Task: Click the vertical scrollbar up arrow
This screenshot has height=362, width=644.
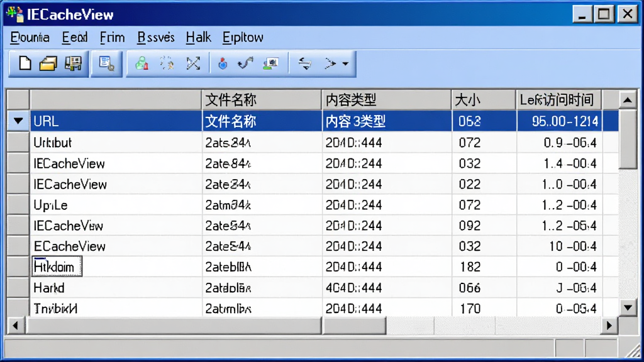Action: (x=628, y=100)
